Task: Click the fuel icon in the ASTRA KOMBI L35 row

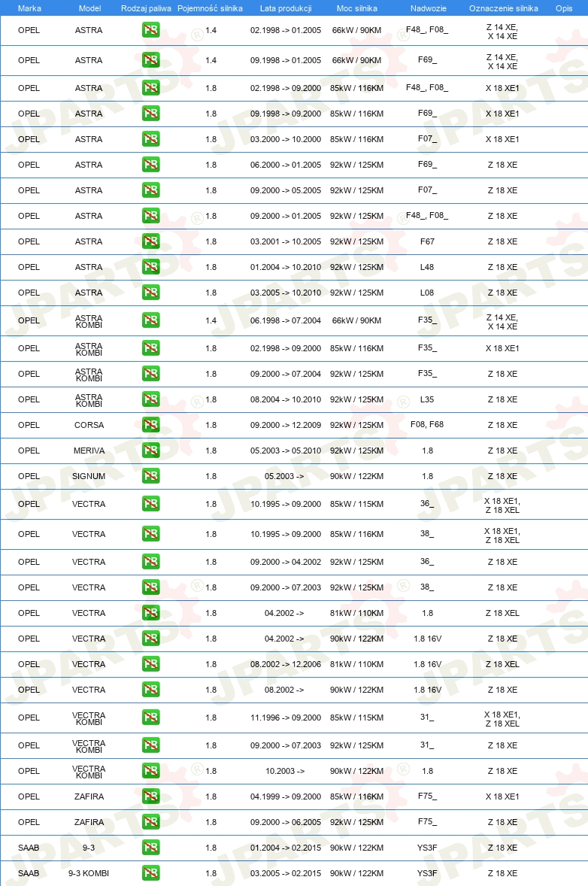Action: point(151,399)
